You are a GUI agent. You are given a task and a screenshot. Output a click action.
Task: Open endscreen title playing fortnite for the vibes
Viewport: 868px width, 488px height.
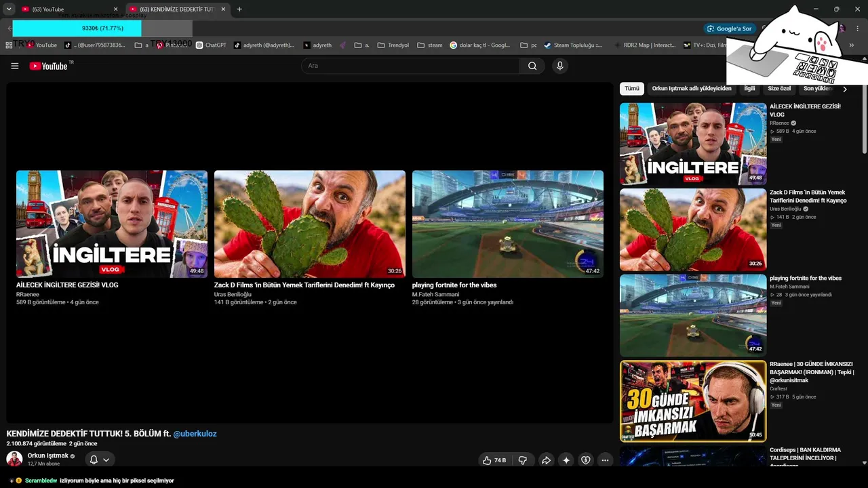pyautogui.click(x=454, y=285)
